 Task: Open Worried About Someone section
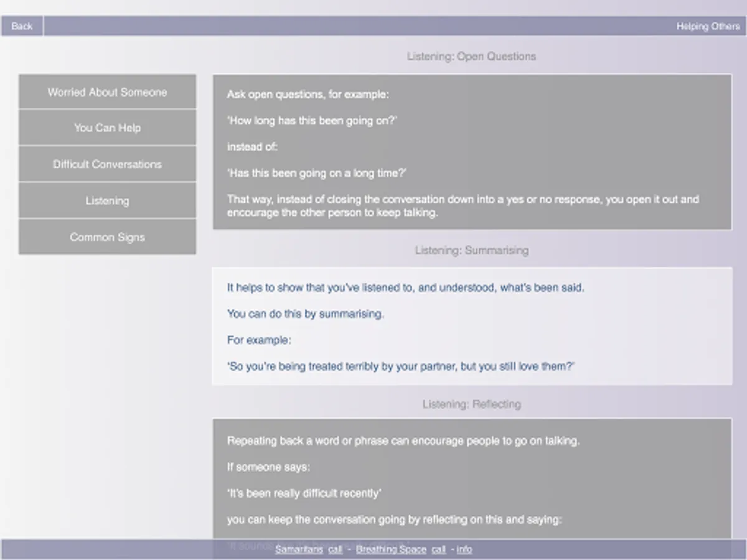click(107, 92)
